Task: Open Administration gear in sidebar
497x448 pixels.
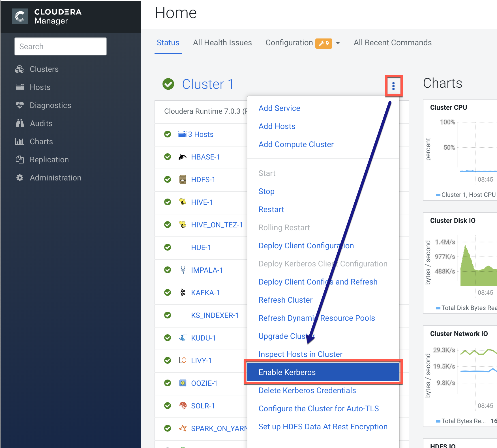Action: click(x=20, y=178)
